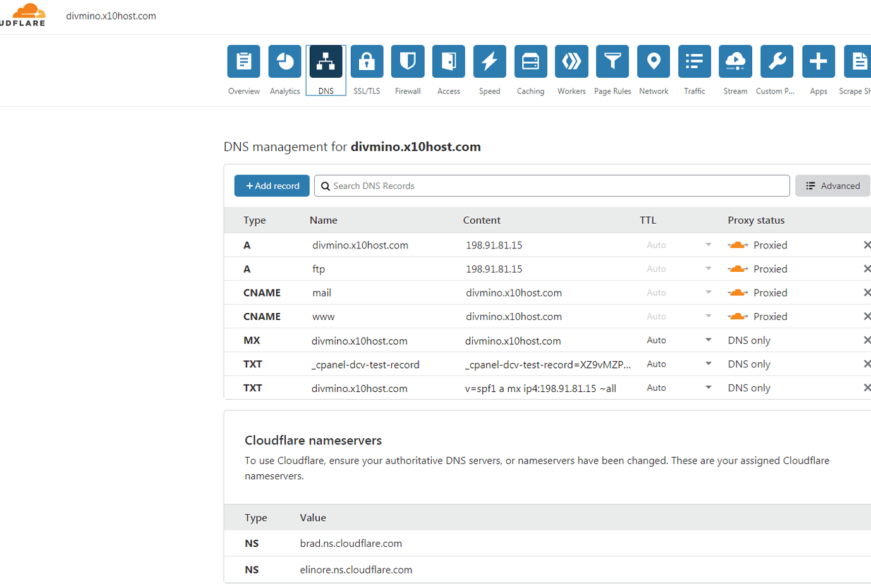The width and height of the screenshot is (871, 588).
Task: Click the _cpanel-dcv-test-record name cell
Action: click(x=365, y=365)
